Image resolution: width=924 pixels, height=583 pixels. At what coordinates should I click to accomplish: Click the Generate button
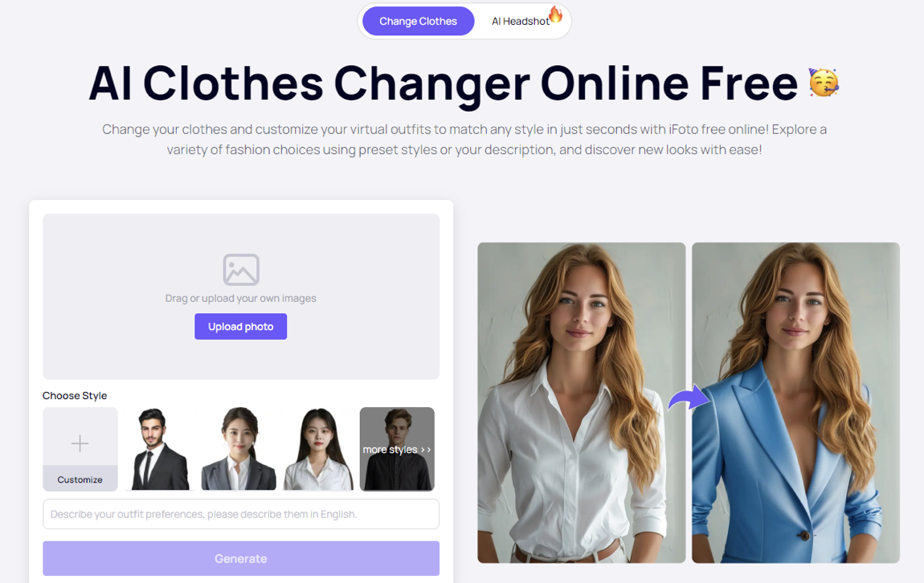click(x=241, y=558)
